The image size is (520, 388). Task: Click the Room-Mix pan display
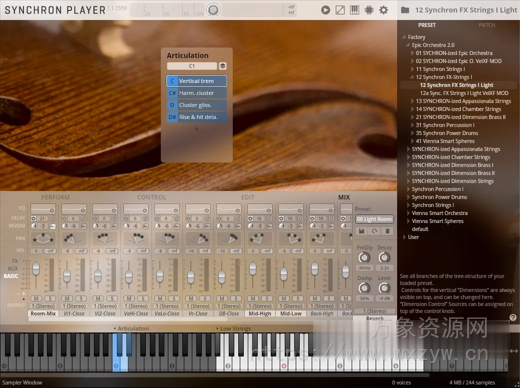tap(43, 238)
